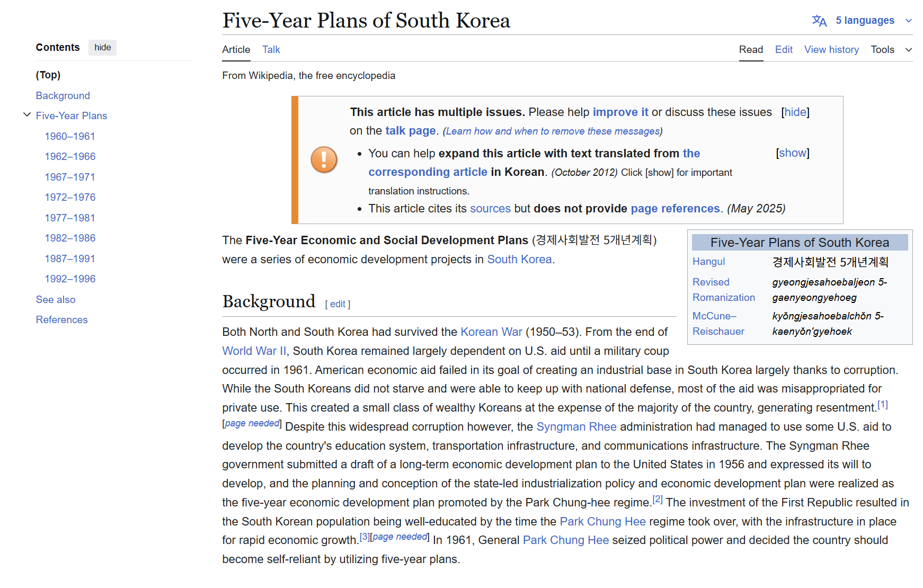The height and width of the screenshot is (588, 923).
Task: Go to See also in contents
Action: click(x=56, y=299)
